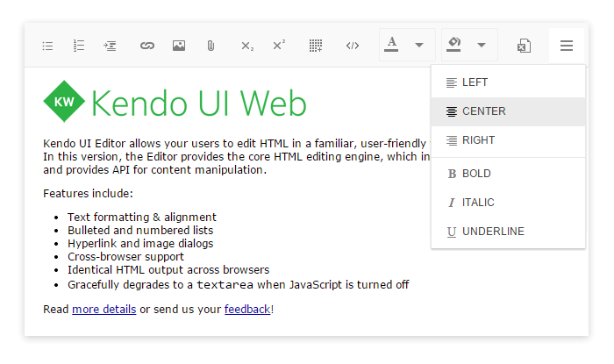Click the paperclip attach file icon
The image size is (614, 364).
point(211,46)
